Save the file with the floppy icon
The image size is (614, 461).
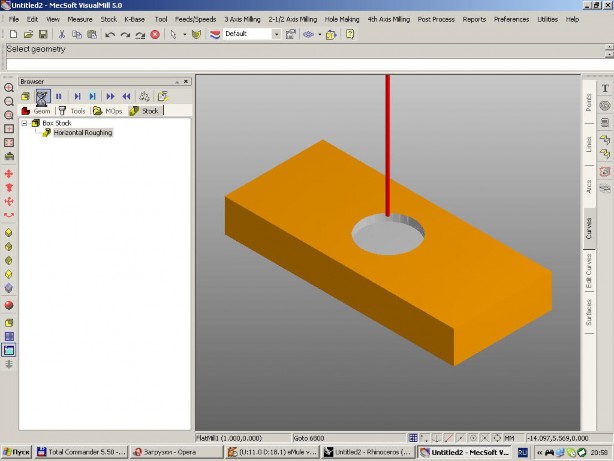pyautogui.click(x=43, y=34)
